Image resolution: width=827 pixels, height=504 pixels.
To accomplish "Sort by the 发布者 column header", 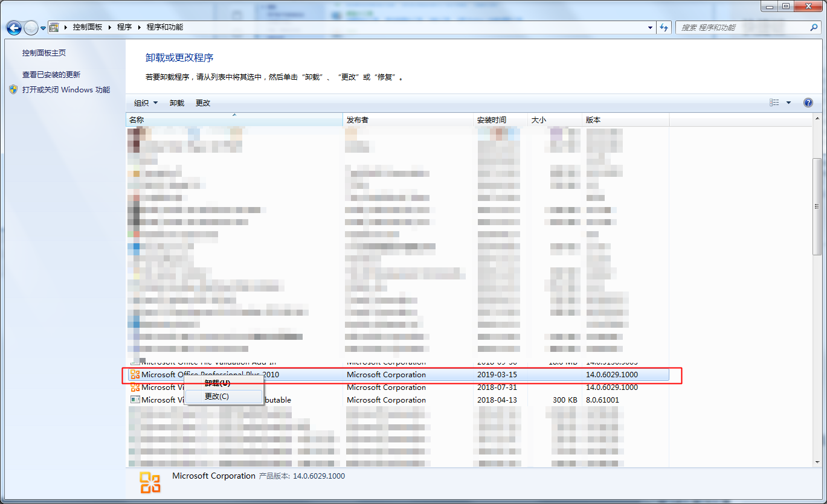I will (x=408, y=120).
